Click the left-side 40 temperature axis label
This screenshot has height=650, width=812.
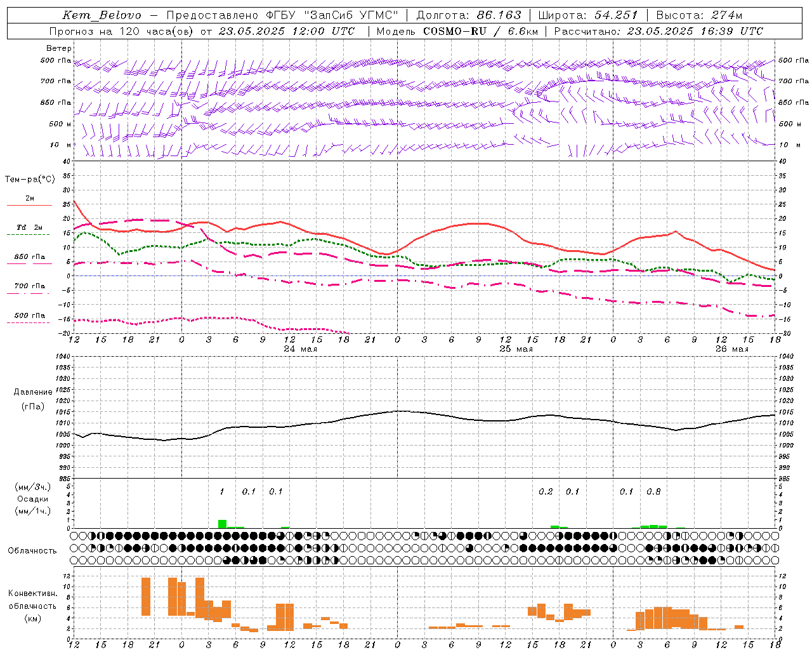tap(67, 162)
